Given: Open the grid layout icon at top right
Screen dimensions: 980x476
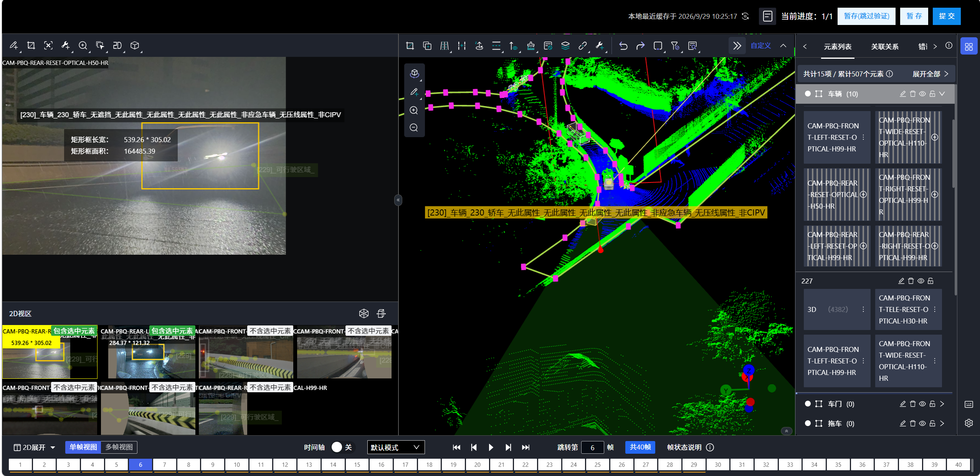Looking at the screenshot, I should coord(968,46).
